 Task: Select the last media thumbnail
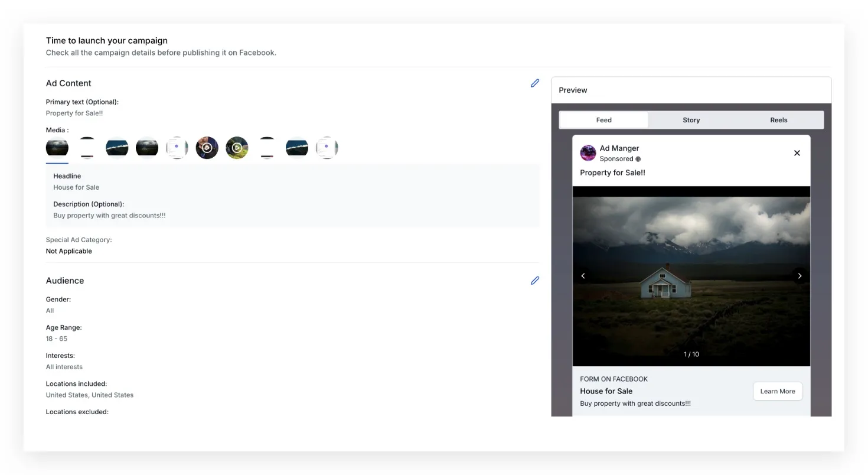click(x=327, y=148)
